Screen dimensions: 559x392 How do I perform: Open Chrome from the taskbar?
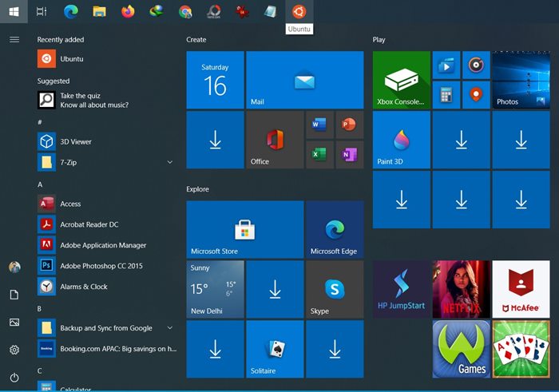185,12
